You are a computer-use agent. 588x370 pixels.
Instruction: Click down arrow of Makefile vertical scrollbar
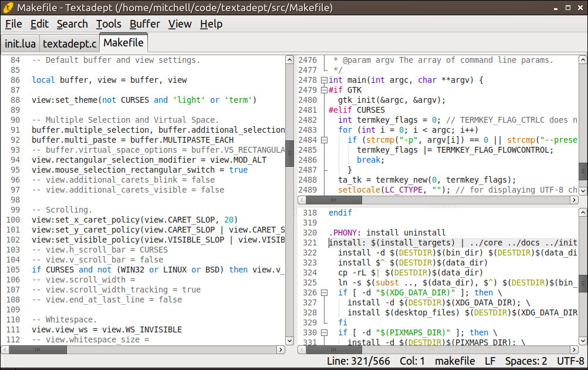pyautogui.click(x=583, y=341)
